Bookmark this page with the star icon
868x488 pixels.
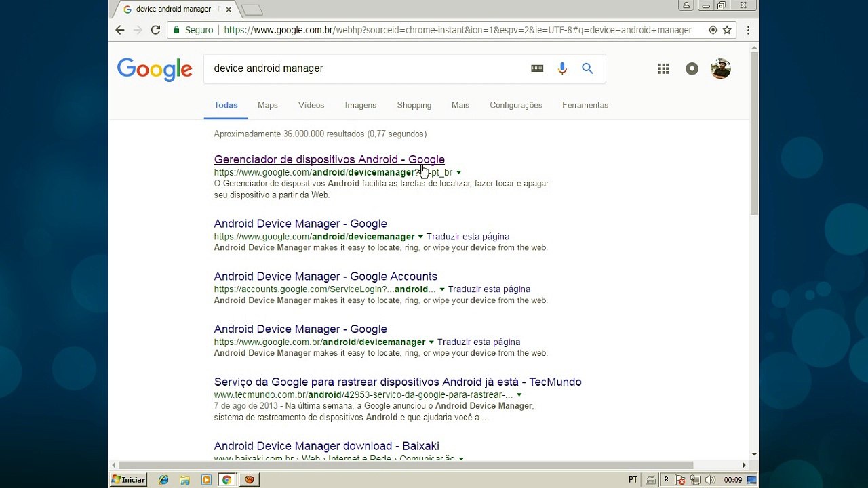click(x=727, y=30)
